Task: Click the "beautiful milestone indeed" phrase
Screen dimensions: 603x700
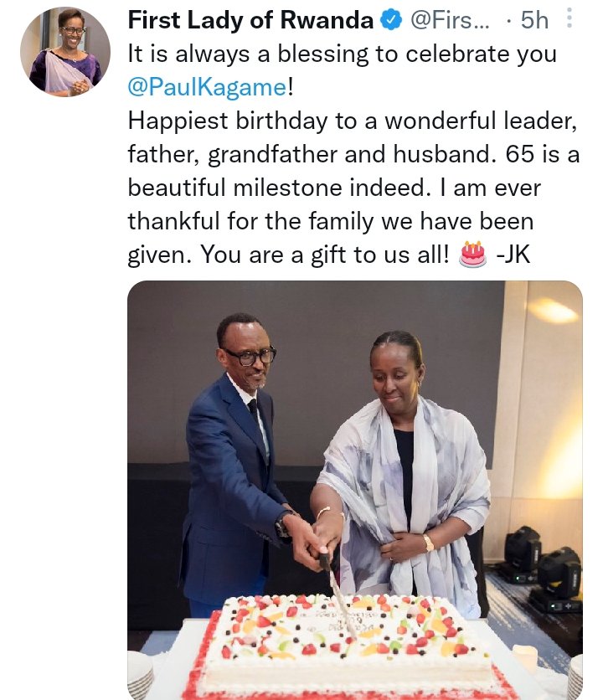Action: pos(276,188)
